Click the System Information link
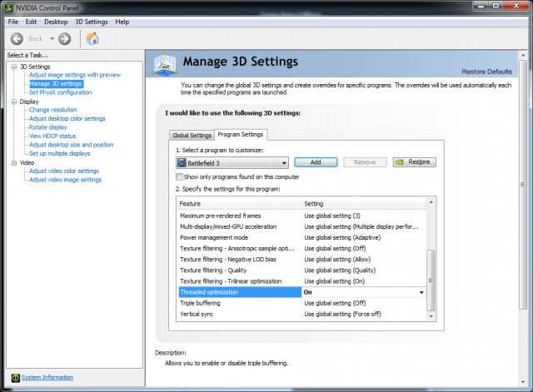The image size is (533, 392). pyautogui.click(x=47, y=377)
